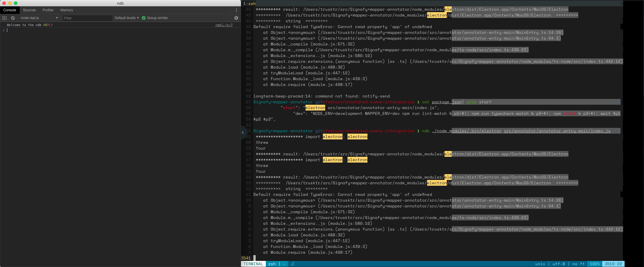
Task: Click the 100% scroll position indicator
Action: pos(594,264)
